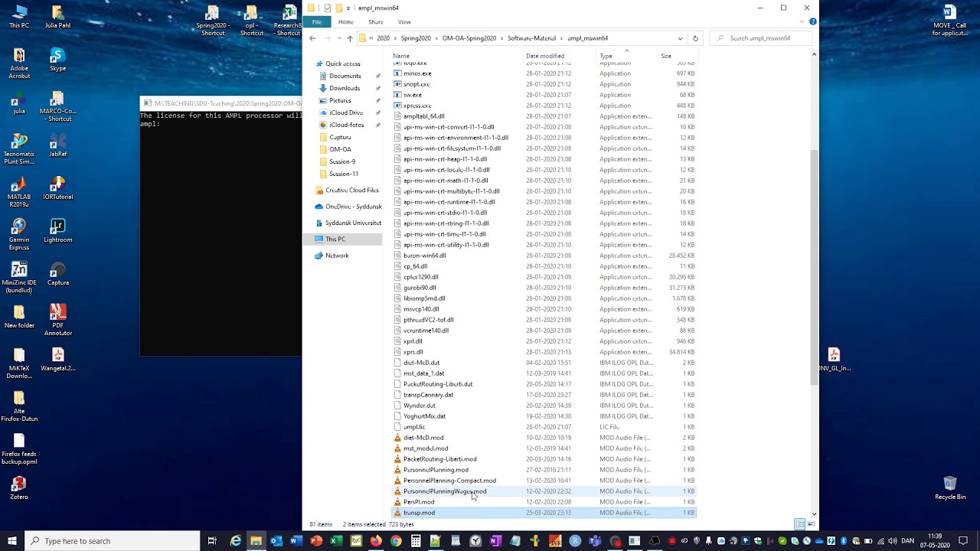Open Firefox from the taskbar
Screen dimensions: 980x551
pyautogui.click(x=375, y=541)
